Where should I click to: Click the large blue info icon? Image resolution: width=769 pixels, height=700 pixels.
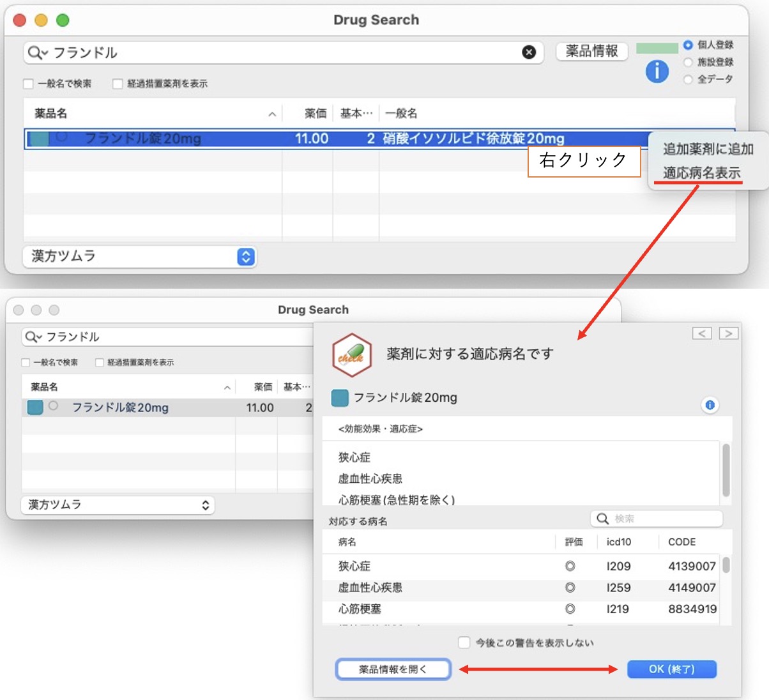point(657,71)
